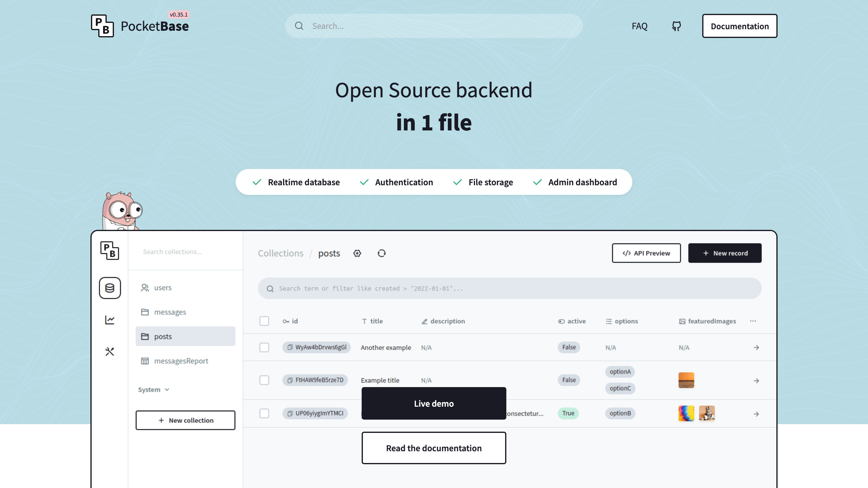Open the FAQ page
The image size is (868, 488).
639,26
